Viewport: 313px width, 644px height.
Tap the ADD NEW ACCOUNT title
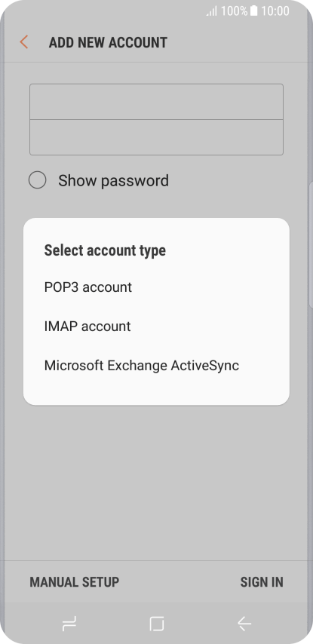[108, 42]
